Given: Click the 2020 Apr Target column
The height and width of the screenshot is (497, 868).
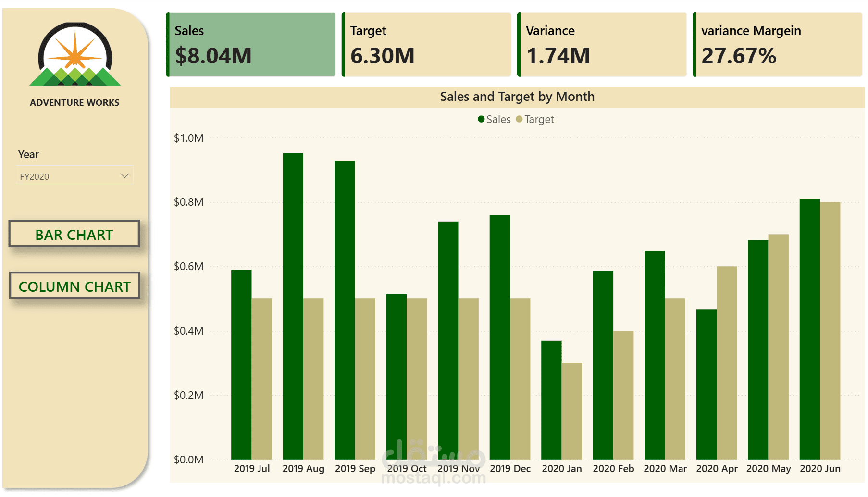Looking at the screenshot, I should [x=727, y=363].
